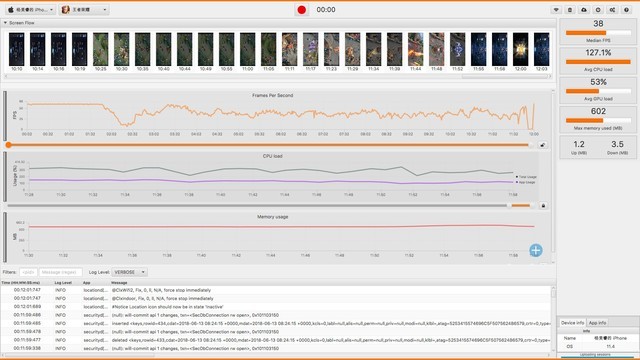Image resolution: width=640 pixels, height=360 pixels.
Task: Start recording with the red record button
Action: pos(302,10)
